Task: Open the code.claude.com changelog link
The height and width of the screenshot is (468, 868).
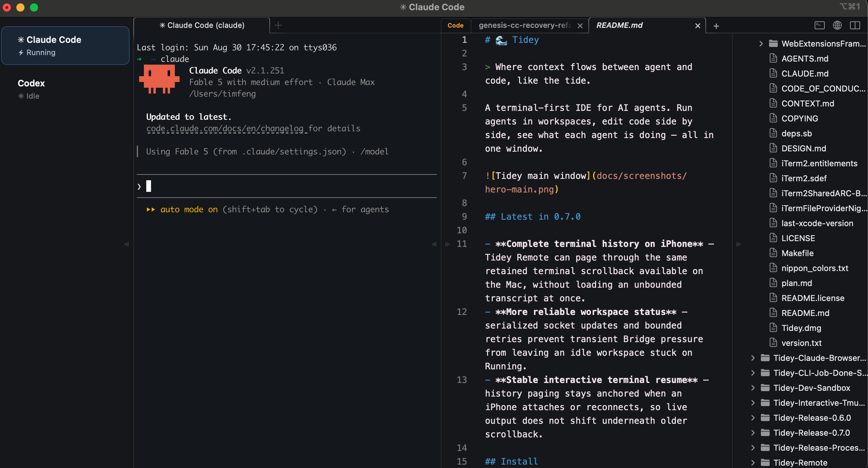Action: click(224, 129)
